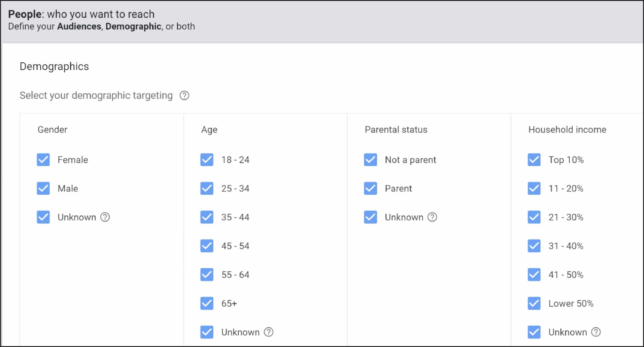
Task: Uncheck the Unknown age checkbox
Action: click(x=207, y=332)
